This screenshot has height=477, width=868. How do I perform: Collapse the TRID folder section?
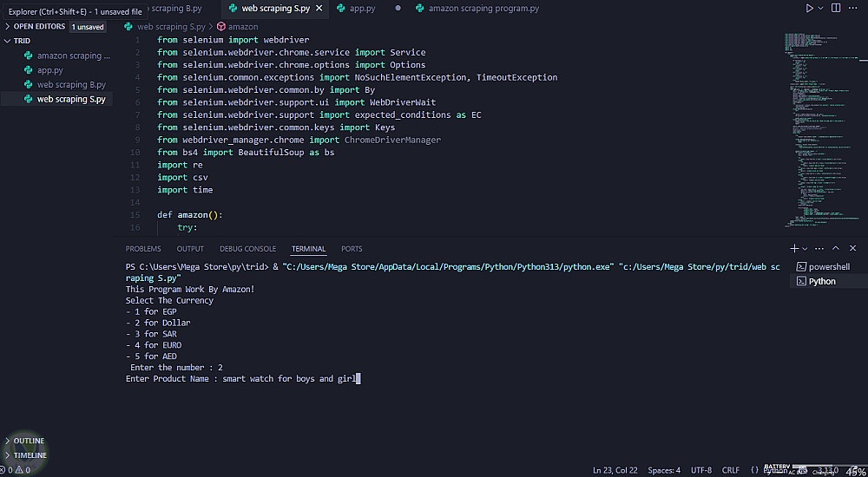(8, 41)
